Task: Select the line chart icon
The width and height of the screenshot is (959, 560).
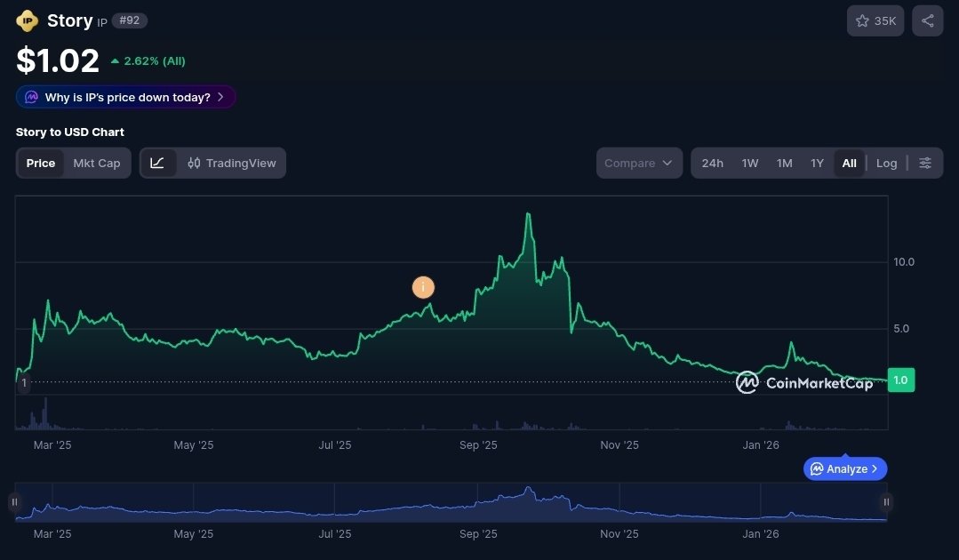Action: [157, 164]
